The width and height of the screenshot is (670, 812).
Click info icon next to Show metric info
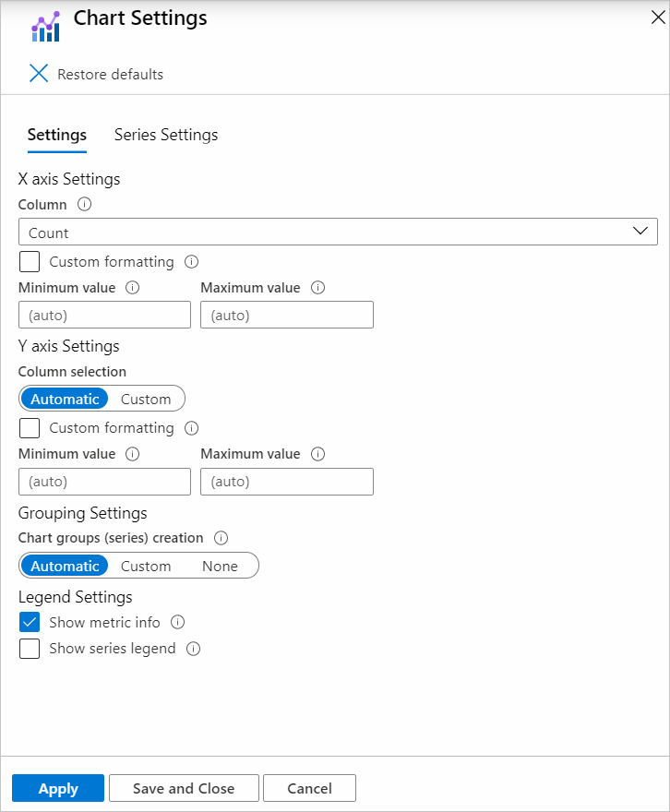178,622
